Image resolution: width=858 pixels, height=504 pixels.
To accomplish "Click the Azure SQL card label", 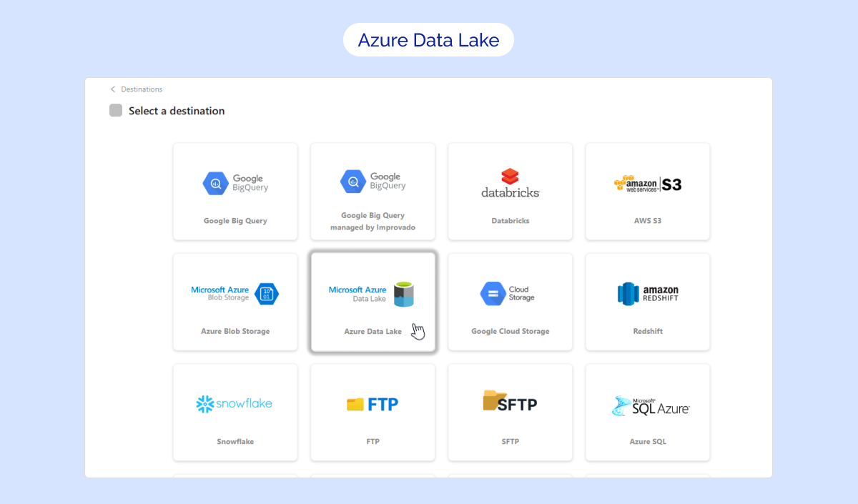I will coord(647,442).
